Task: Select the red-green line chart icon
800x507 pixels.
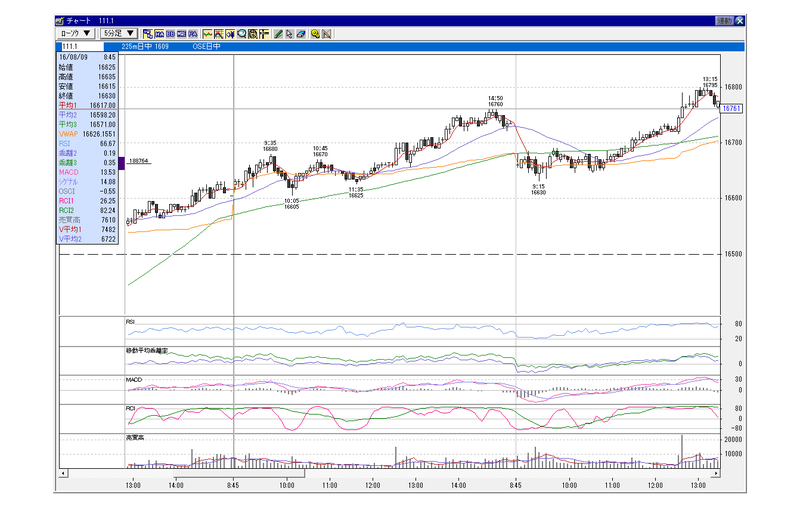Action: (x=208, y=34)
